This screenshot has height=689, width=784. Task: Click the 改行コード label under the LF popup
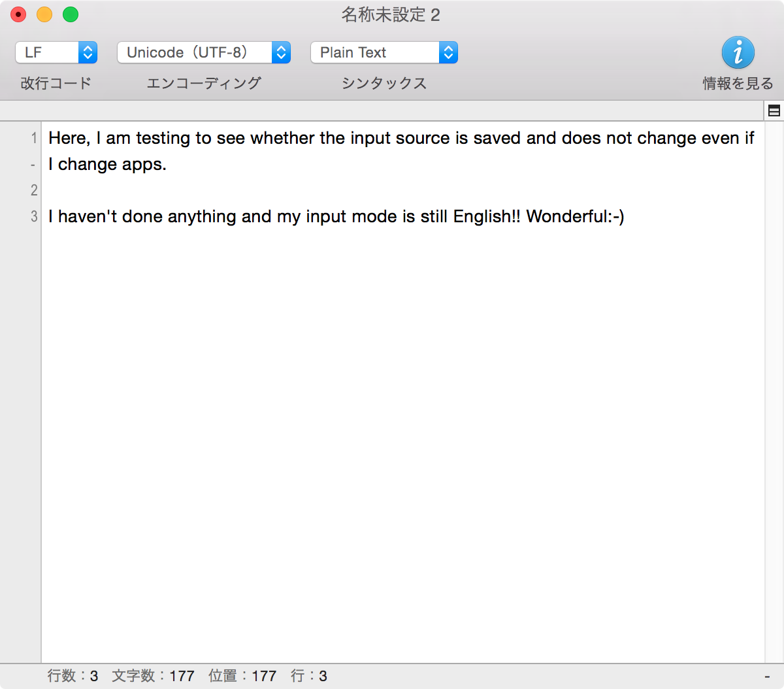55,83
